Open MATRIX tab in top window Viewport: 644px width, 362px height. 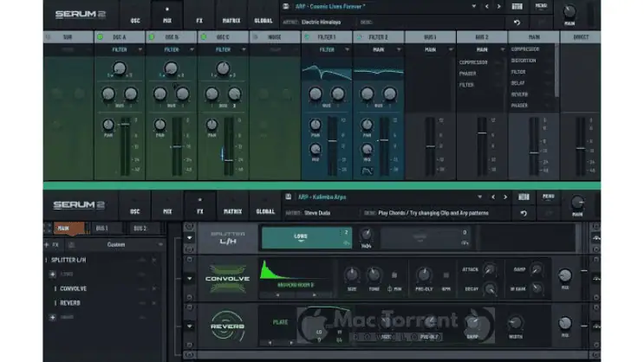click(231, 21)
